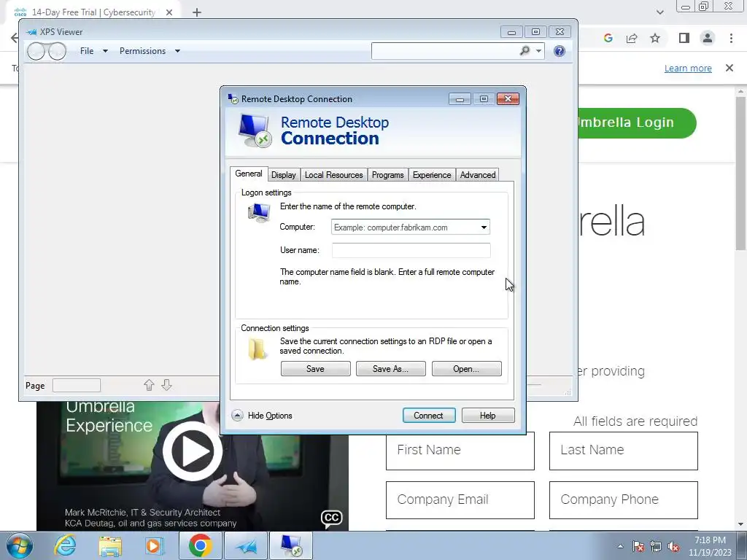Open the Experience tab
The image size is (747, 560).
coord(432,175)
